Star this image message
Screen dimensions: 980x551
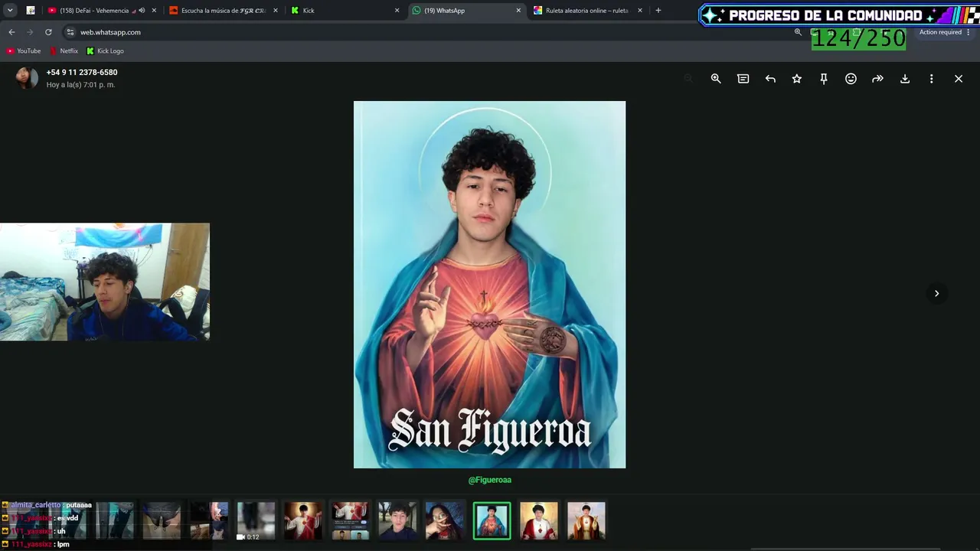point(797,79)
